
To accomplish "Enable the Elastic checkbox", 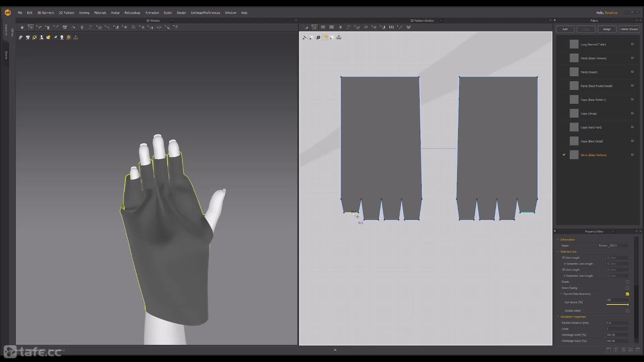I will click(x=627, y=282).
